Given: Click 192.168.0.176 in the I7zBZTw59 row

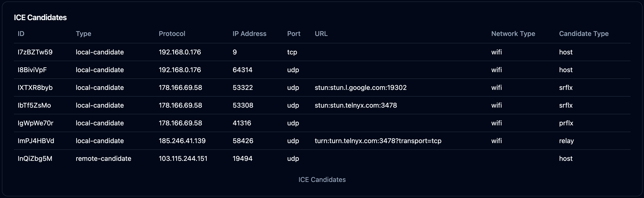Looking at the screenshot, I should pos(180,52).
